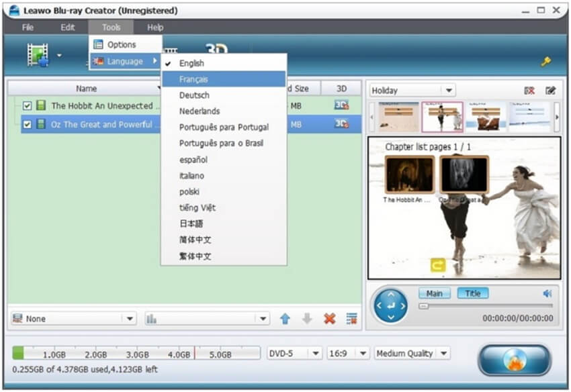Toggle 3D icon for Oz The Great row
Image resolution: width=571 pixels, height=392 pixels.
coord(341,124)
